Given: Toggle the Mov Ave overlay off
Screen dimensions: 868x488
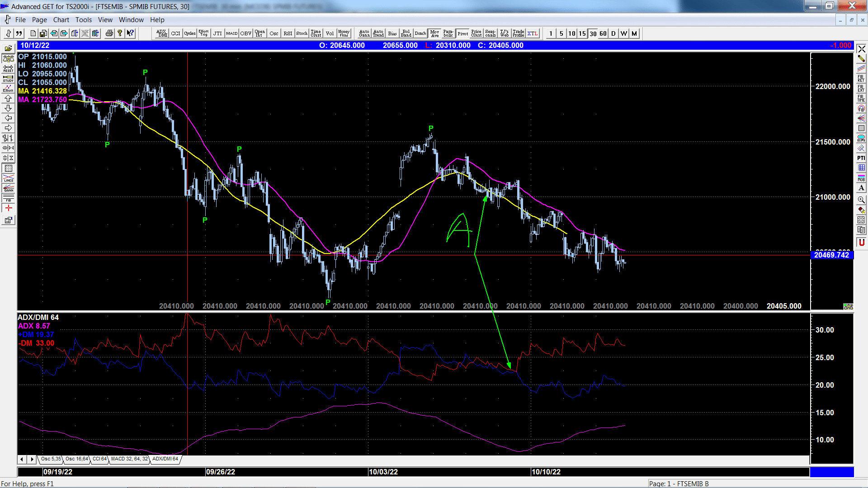Looking at the screenshot, I should pyautogui.click(x=434, y=33).
